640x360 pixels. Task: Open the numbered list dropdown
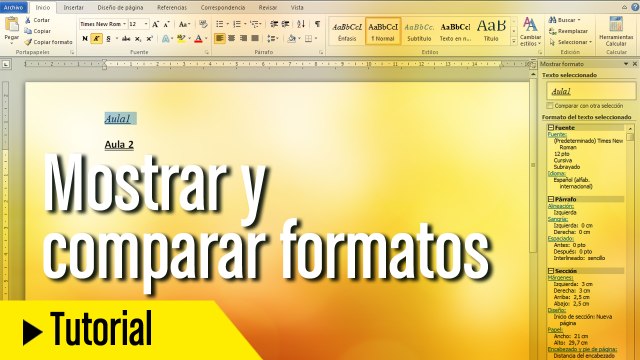pyautogui.click(x=244, y=24)
